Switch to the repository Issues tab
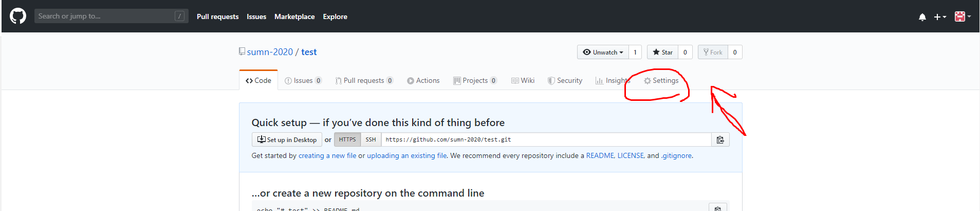The image size is (980, 211). click(303, 80)
